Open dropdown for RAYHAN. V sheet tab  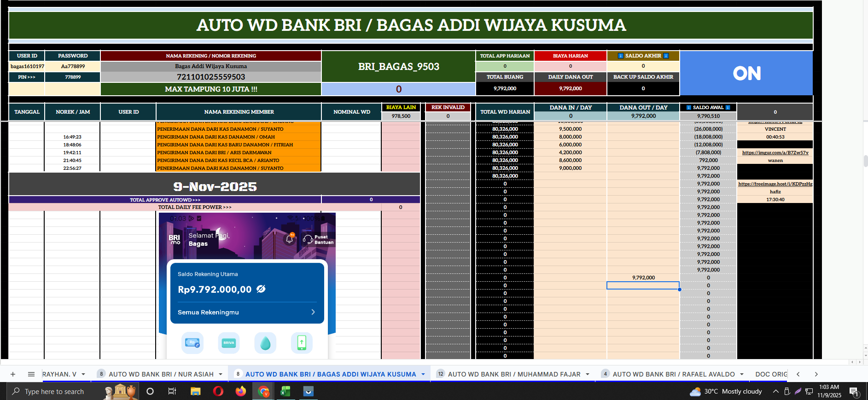pyautogui.click(x=83, y=374)
